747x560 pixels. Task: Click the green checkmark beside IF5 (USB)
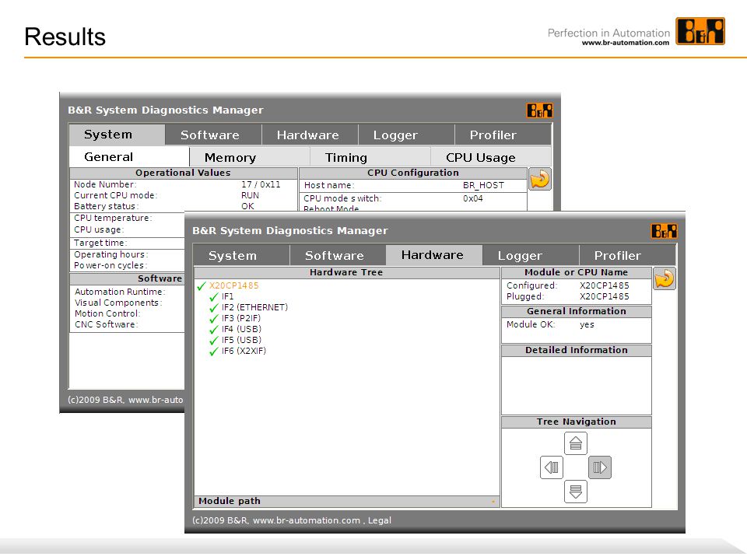coord(214,341)
